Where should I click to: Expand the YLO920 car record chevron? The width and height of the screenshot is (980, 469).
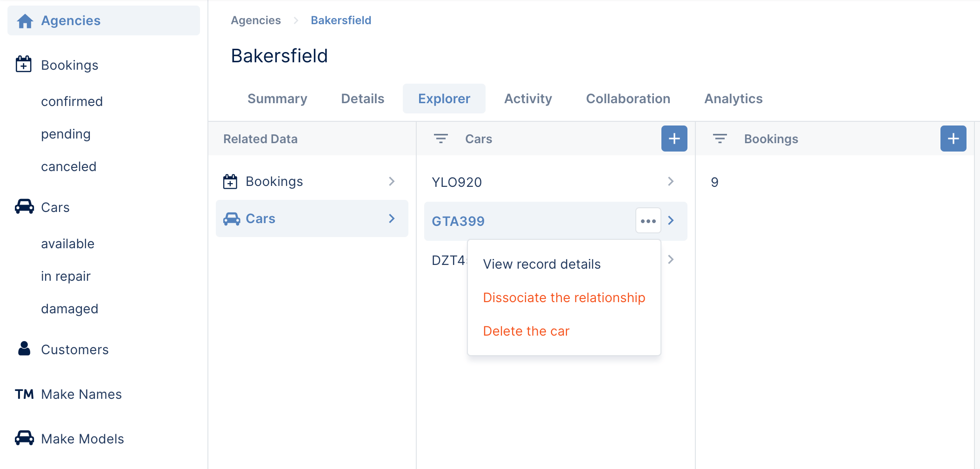coord(670,181)
